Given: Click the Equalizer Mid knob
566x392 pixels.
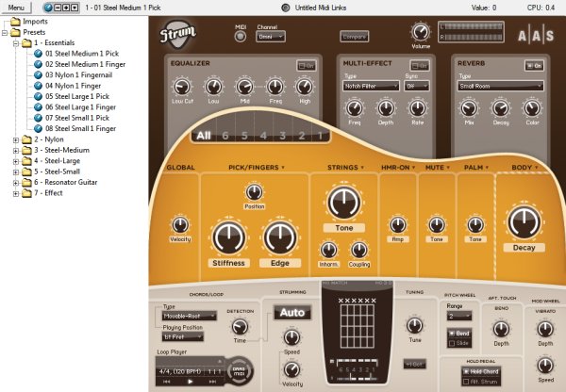Looking at the screenshot, I should [x=244, y=87].
